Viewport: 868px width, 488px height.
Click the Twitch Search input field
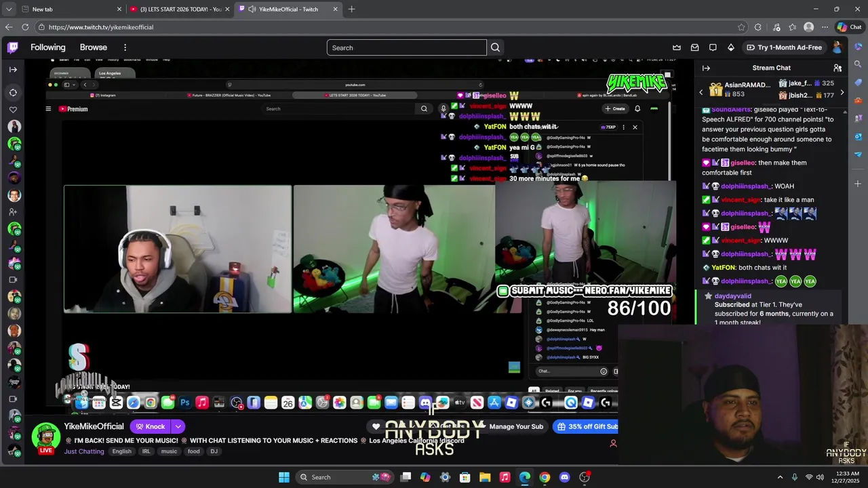407,47
